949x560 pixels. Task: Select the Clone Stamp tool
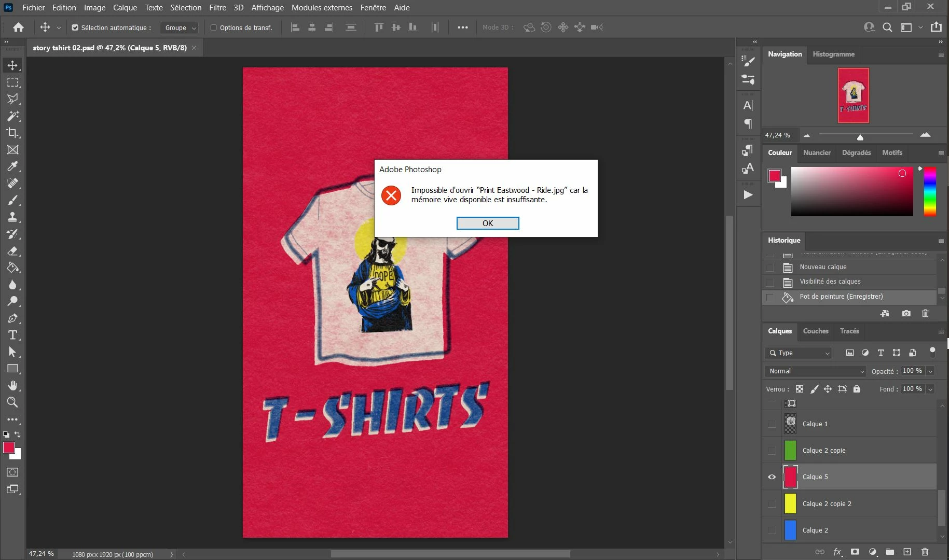[x=12, y=217]
